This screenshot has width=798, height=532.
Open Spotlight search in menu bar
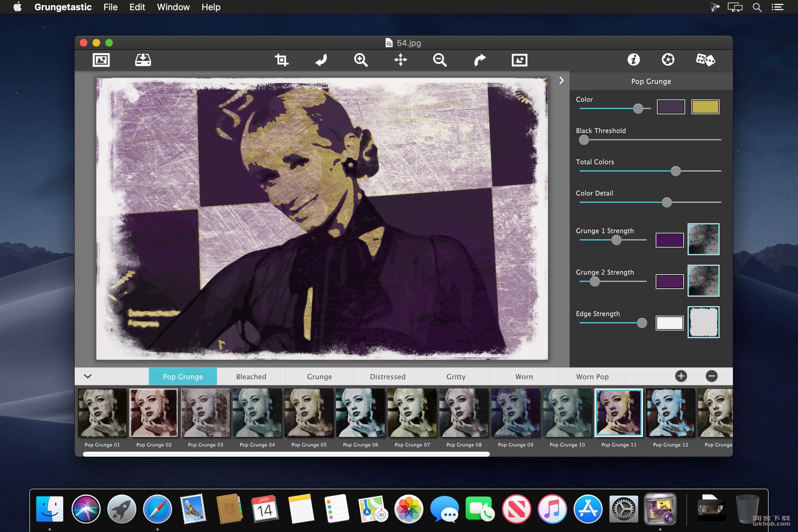point(757,7)
